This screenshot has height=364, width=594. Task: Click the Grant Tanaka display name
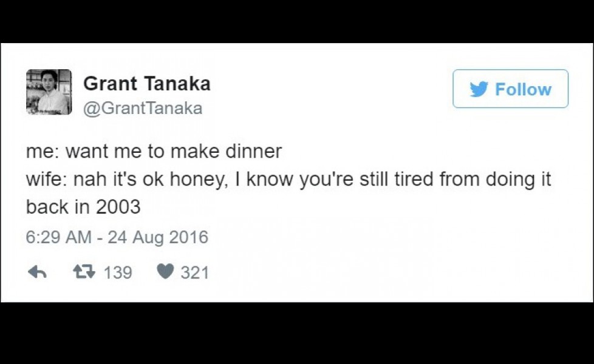pos(147,83)
